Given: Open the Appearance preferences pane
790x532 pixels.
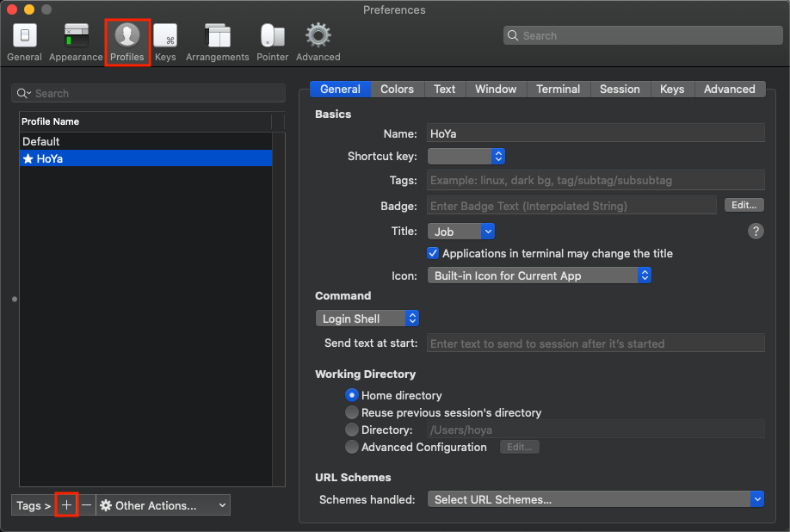Looking at the screenshot, I should (76, 42).
